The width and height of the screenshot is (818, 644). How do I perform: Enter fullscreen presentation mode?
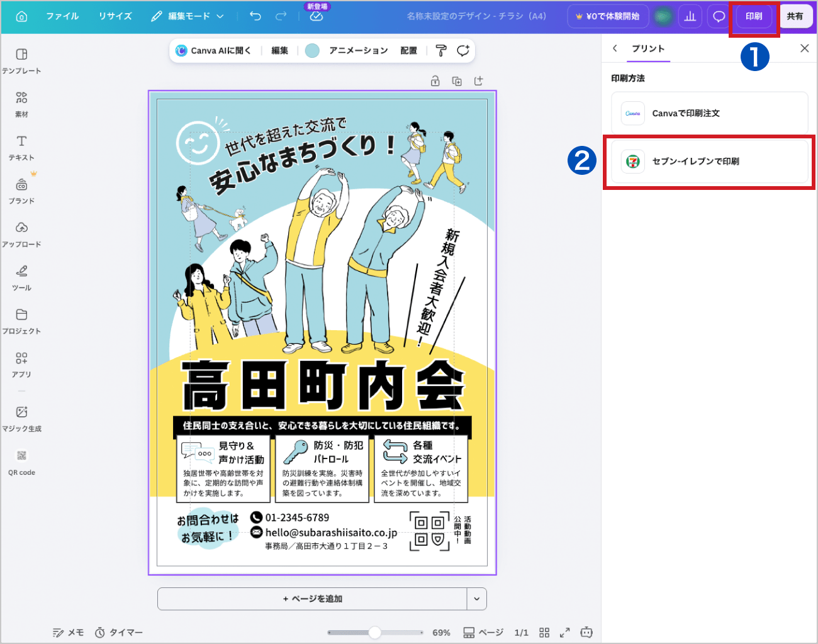tap(565, 633)
